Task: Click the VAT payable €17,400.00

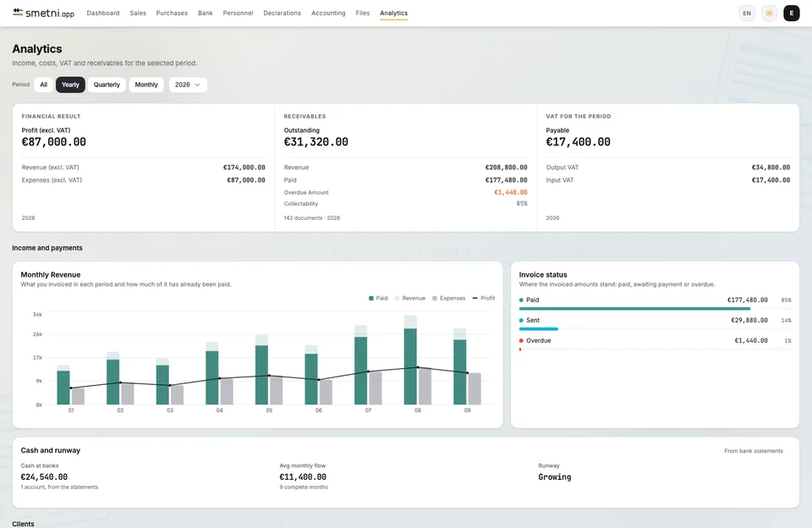Action: [x=578, y=142]
